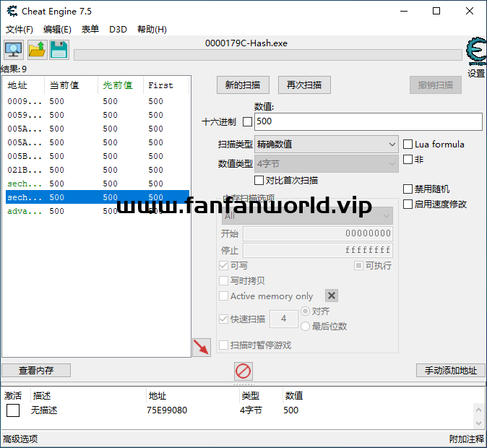The image size is (487, 448).
Task: Open the 表单 menu
Action: [90, 30]
